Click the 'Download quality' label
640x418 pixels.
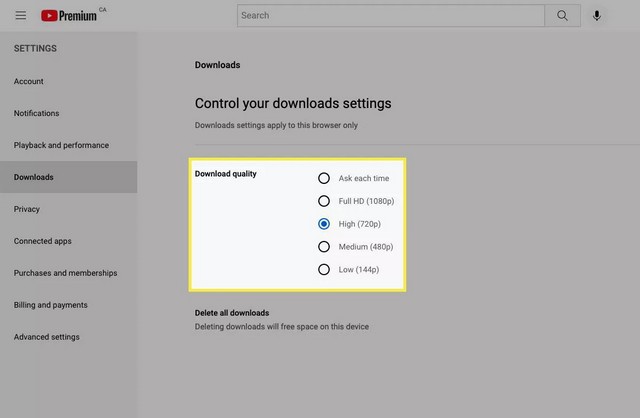coord(226,174)
